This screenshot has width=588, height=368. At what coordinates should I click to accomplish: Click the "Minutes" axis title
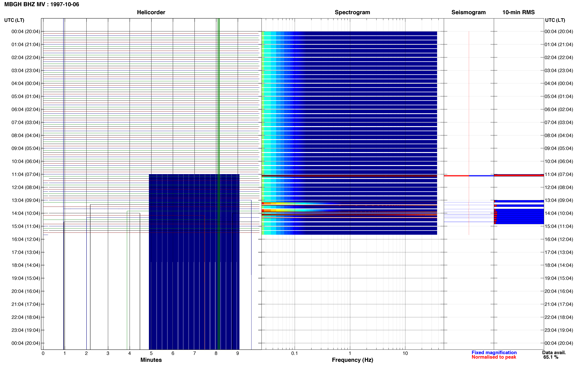tap(151, 360)
